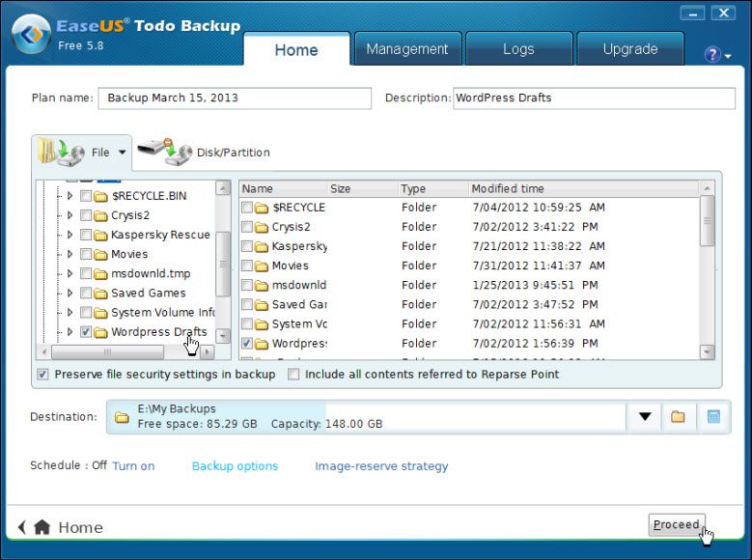Check the Saved Games checkbox in file list
752x560 pixels.
coord(247,304)
